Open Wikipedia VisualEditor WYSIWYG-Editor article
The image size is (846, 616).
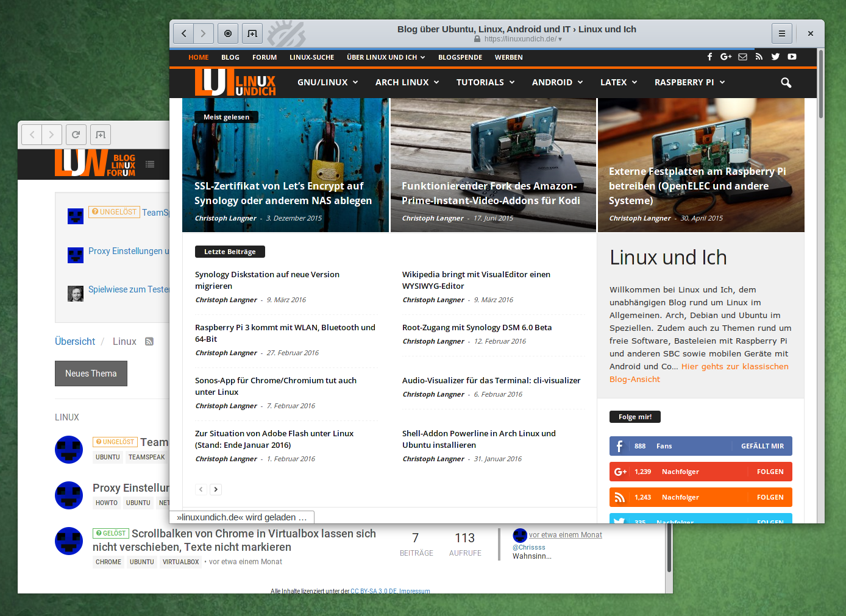click(x=476, y=280)
